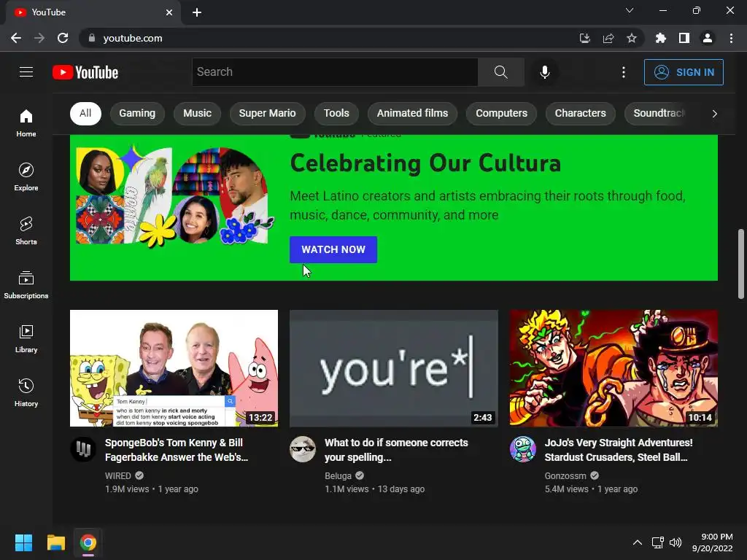Open Library in sidebar
Image resolution: width=747 pixels, height=560 pixels.
tap(26, 338)
